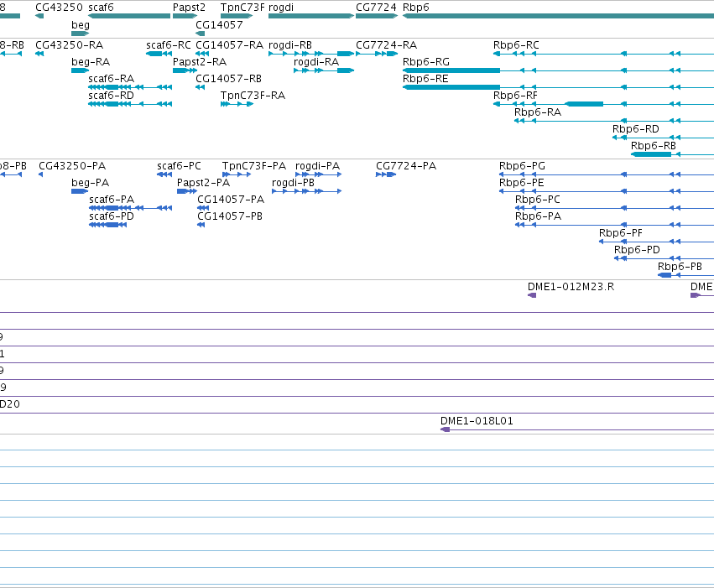Click the "rogdi" gene label

point(281,8)
